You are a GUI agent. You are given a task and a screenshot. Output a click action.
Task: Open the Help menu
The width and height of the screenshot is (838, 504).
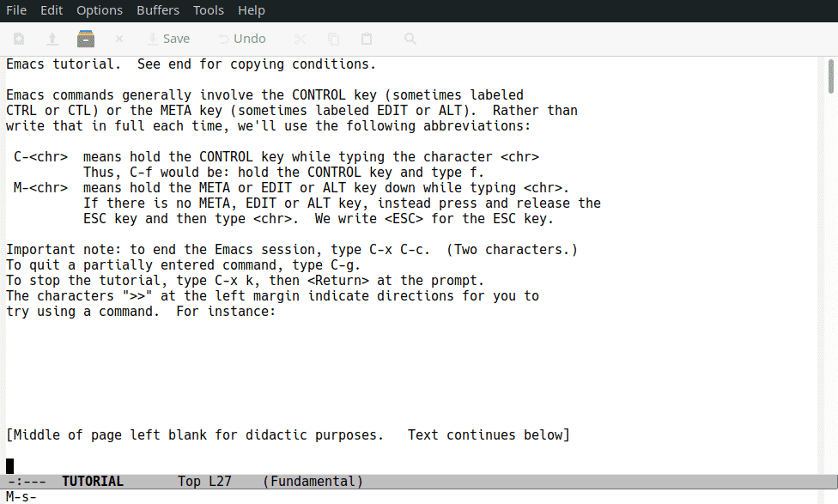[252, 10]
